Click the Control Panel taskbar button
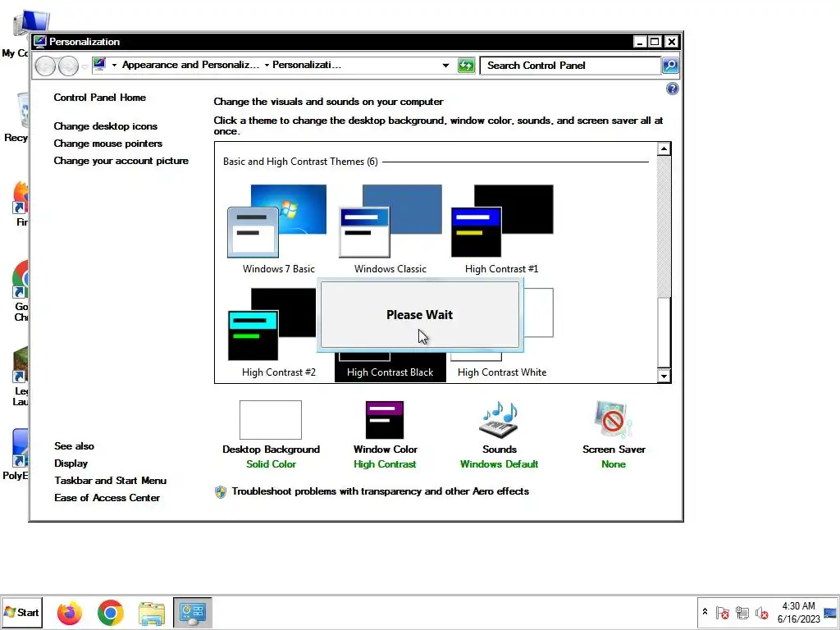Viewport: 840px width, 630px height. [192, 613]
